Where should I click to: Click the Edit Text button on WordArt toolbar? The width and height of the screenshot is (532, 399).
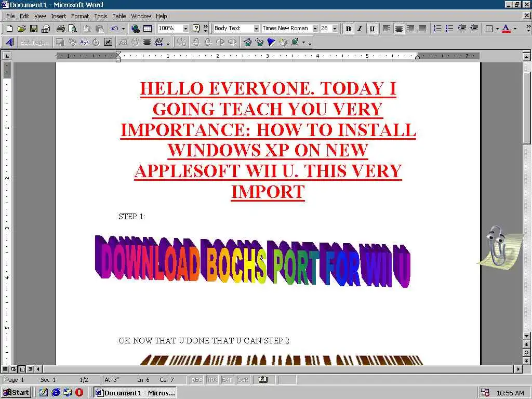click(34, 42)
